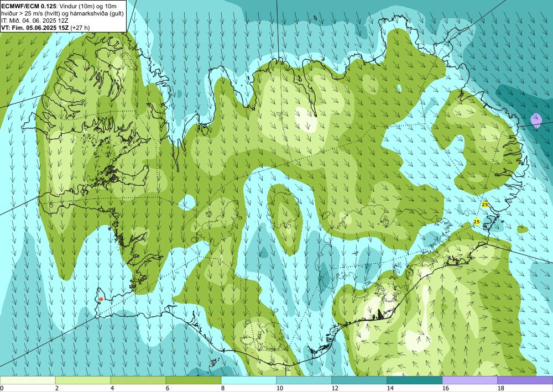Screen dimensions: 553x392
Task: Click the southern yellow 25 gust marker
Action: click(x=477, y=221)
